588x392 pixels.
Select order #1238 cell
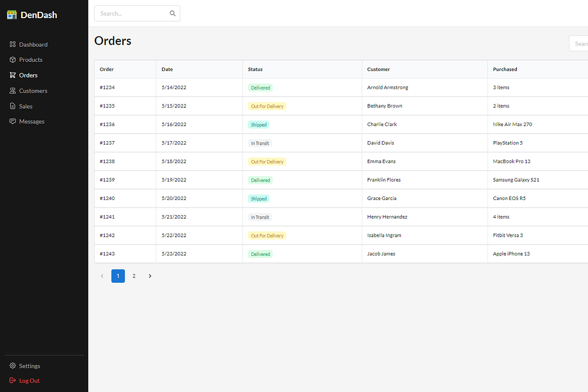pos(125,161)
